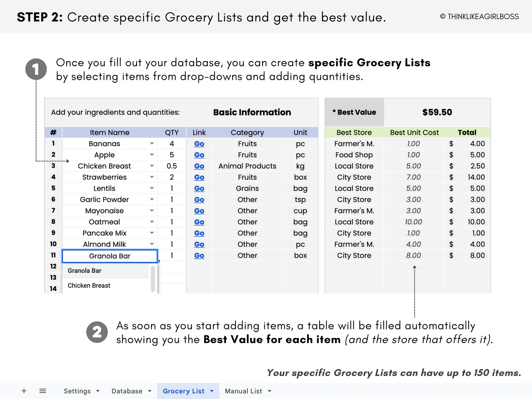The height and width of the screenshot is (399, 532).
Task: Click the Granola Bar input cell
Action: [109, 256]
